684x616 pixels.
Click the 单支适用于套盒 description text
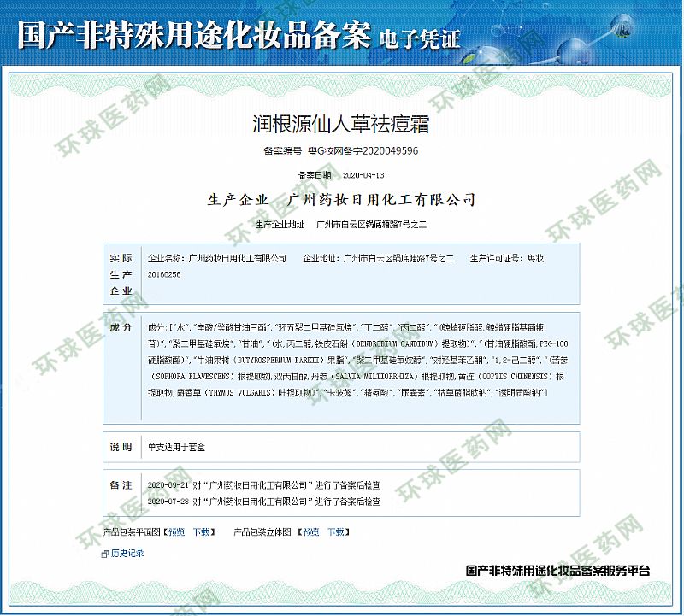point(176,447)
